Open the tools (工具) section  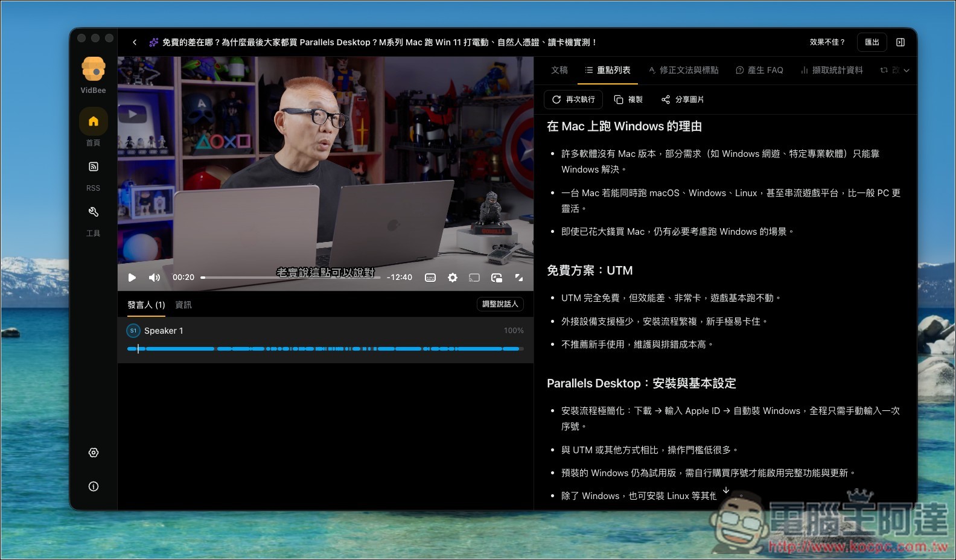click(94, 212)
